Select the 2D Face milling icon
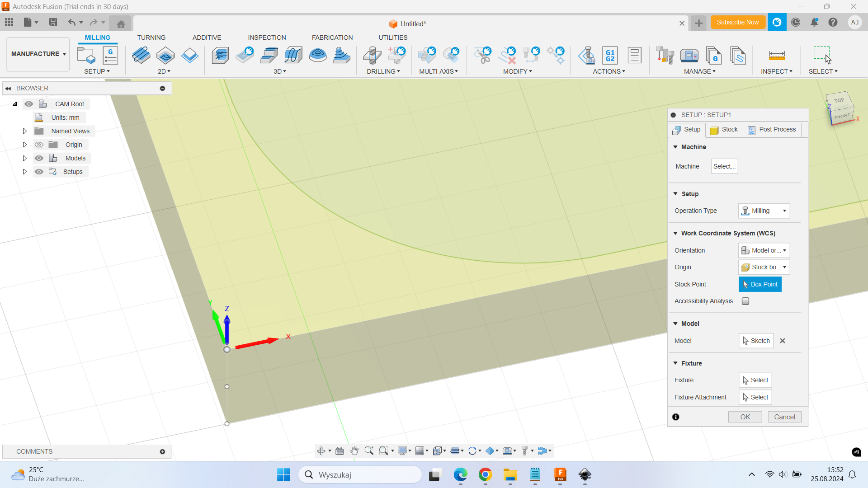This screenshot has width=868, height=488. tap(190, 56)
